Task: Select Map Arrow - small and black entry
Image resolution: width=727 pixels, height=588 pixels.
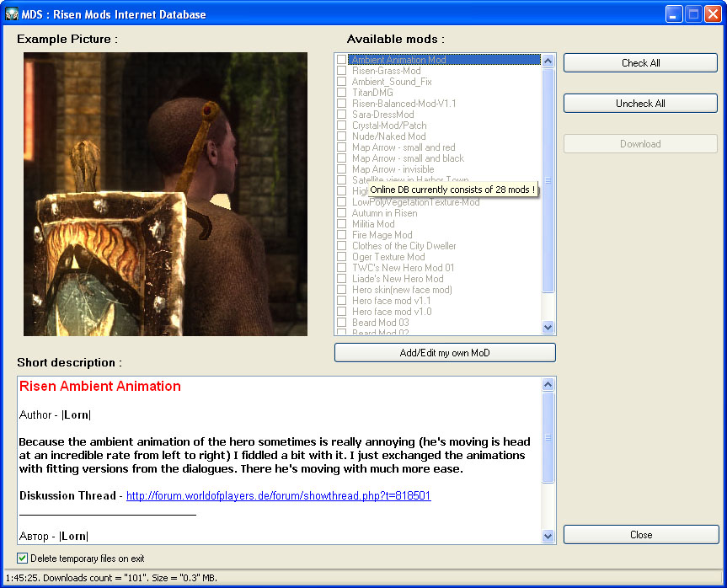Action: point(408,158)
